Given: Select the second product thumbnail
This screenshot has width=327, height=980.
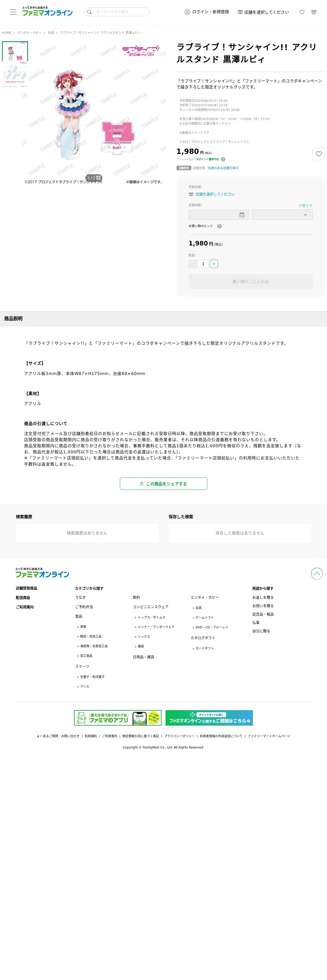Looking at the screenshot, I should click(15, 75).
